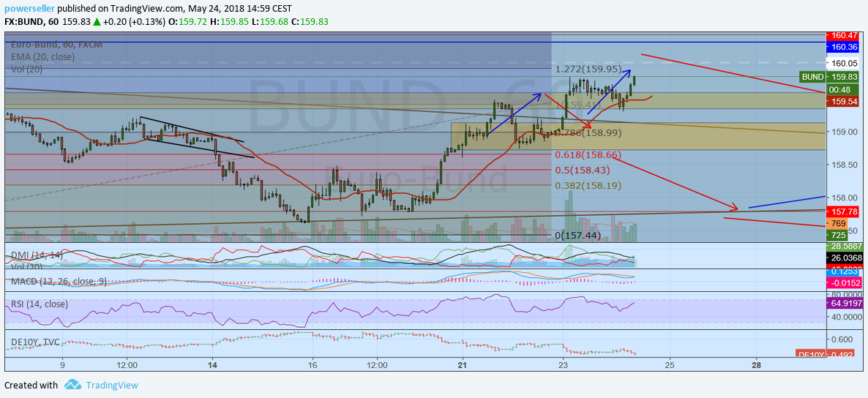This screenshot has width=868, height=398.
Task: Click the blue 0.1253 MACD value tag
Action: (x=842, y=271)
